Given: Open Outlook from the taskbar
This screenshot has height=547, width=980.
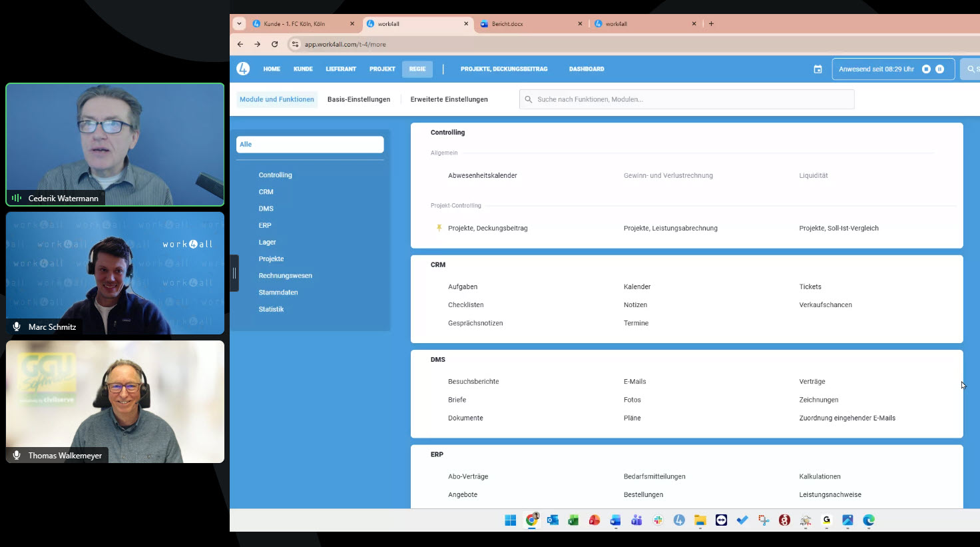Looking at the screenshot, I should (x=553, y=520).
